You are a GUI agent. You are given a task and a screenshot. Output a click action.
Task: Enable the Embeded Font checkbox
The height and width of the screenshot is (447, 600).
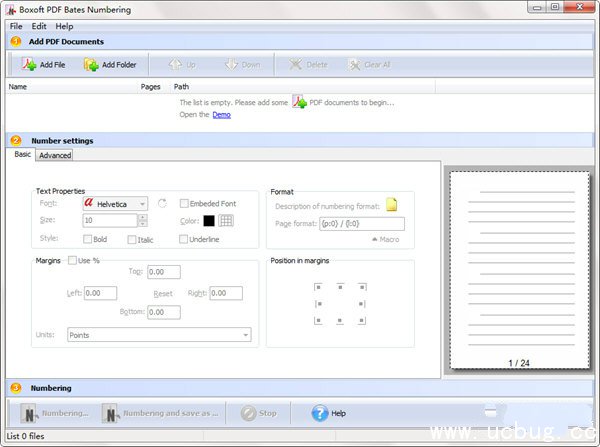[184, 204]
